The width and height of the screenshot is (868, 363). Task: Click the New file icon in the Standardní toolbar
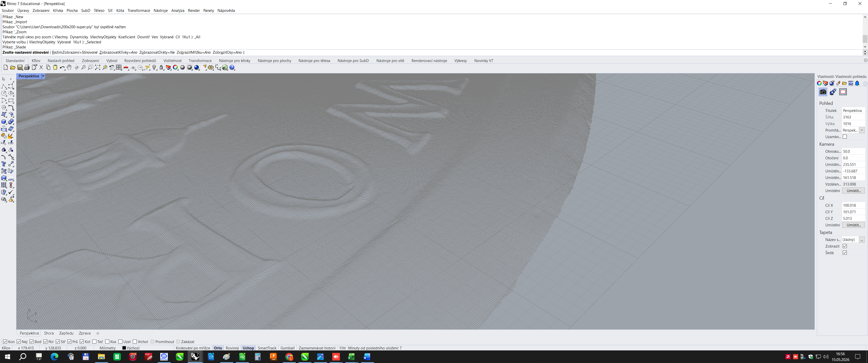point(5,68)
